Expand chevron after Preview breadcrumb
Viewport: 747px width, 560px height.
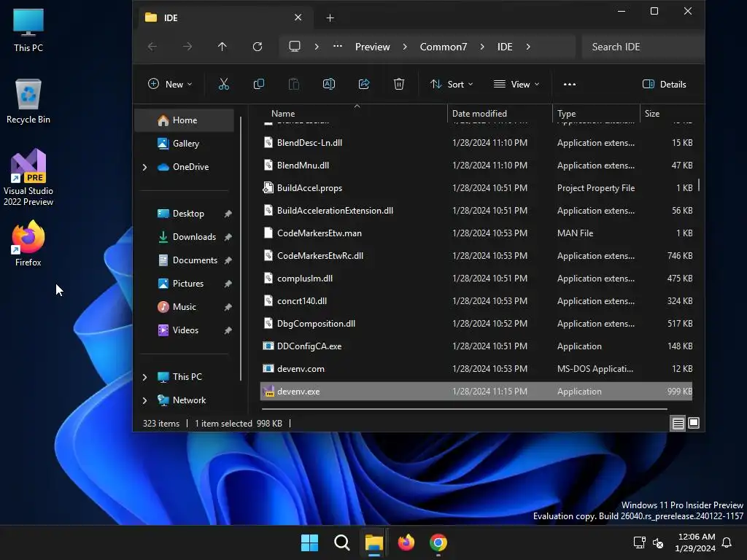405,47
